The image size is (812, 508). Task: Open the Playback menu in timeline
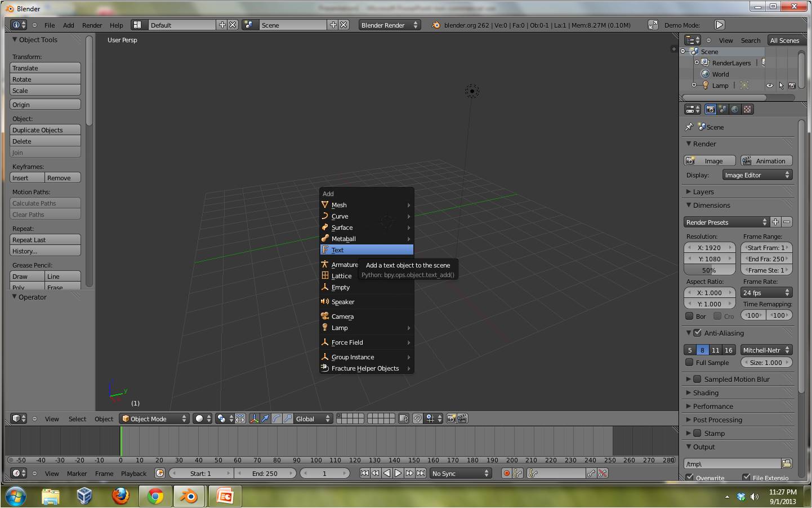133,473
